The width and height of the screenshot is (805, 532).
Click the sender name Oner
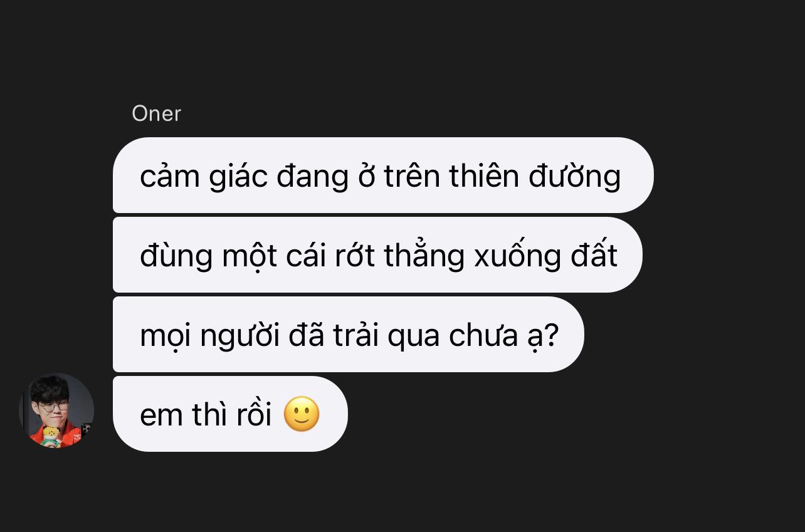pyautogui.click(x=156, y=113)
